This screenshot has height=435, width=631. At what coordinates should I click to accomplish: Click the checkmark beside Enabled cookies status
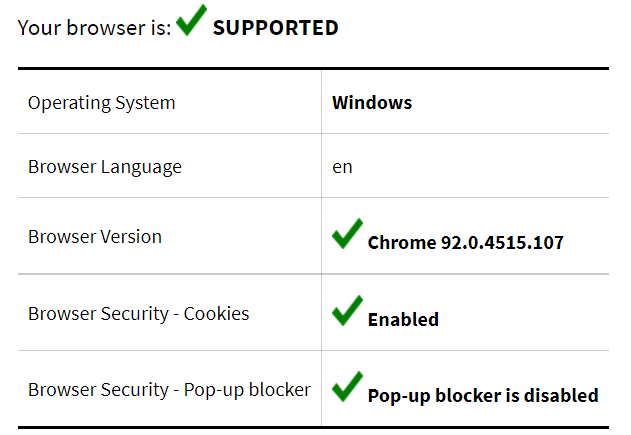tap(347, 312)
